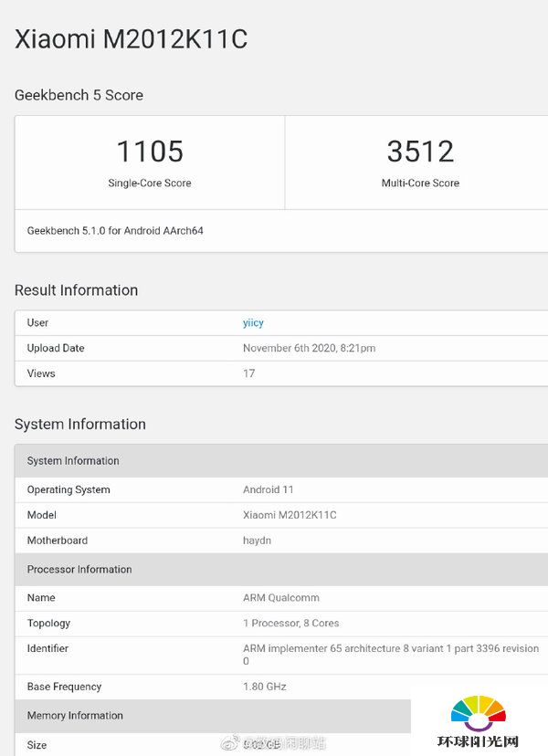
Task: Click the haydn motherboard value
Action: (x=258, y=541)
